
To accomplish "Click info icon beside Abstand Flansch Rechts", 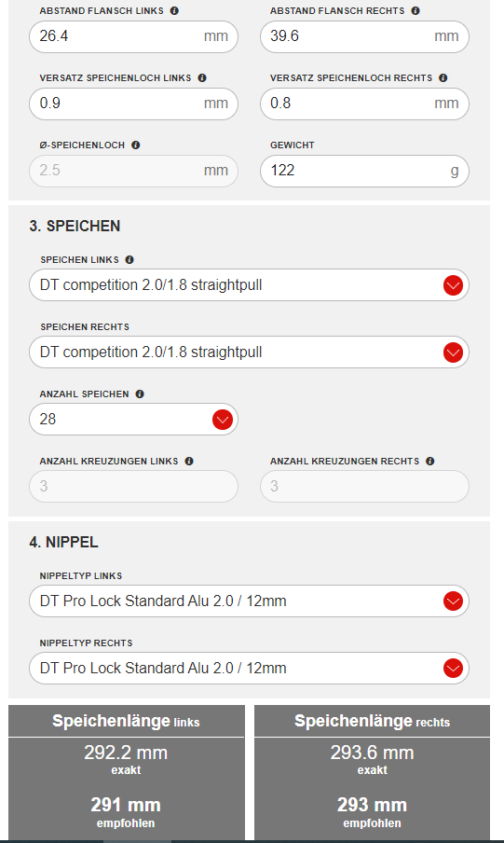I will [415, 11].
